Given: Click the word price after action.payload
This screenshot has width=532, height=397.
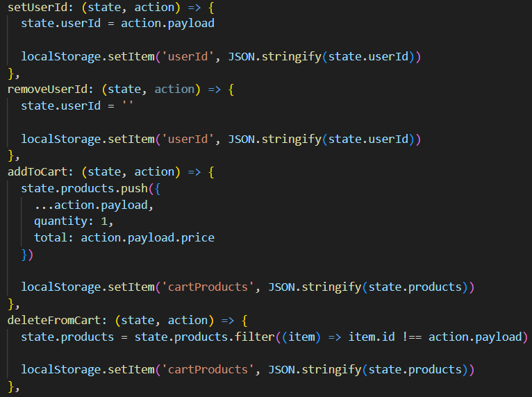Looking at the screenshot, I should pos(198,238).
